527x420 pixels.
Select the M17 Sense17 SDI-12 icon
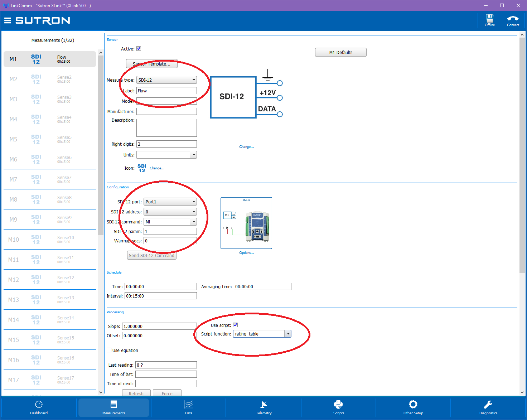click(x=36, y=380)
